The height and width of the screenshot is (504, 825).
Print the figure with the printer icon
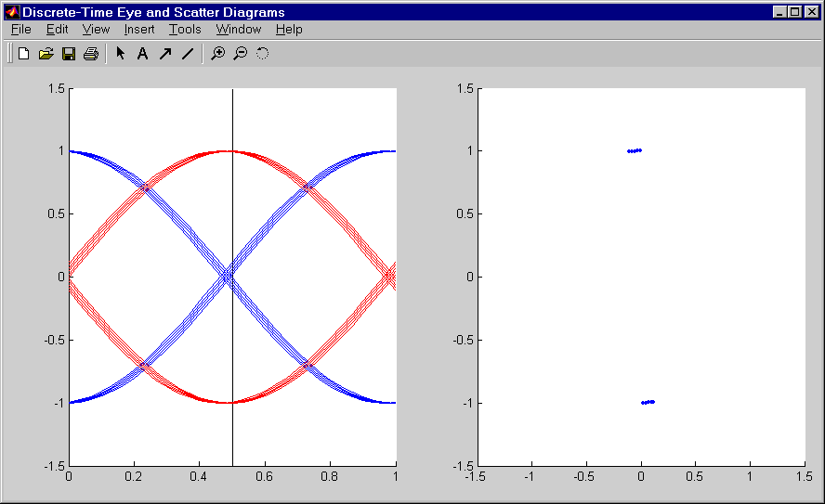click(91, 54)
